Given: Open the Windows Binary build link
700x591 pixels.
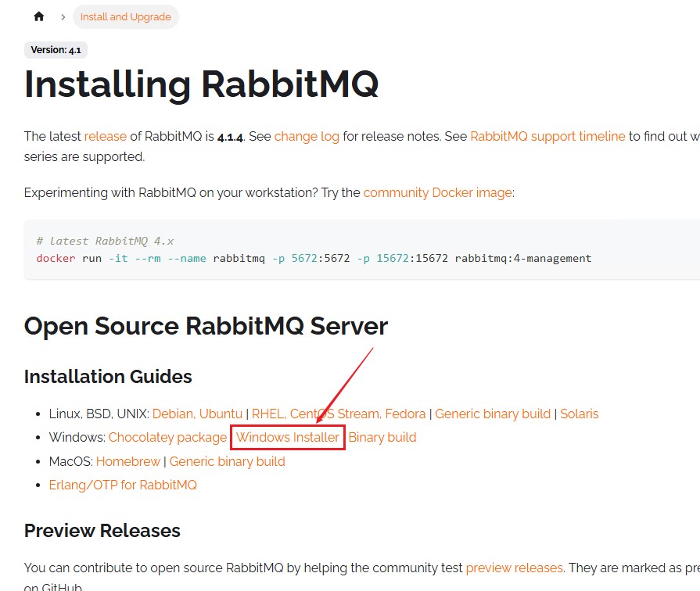Looking at the screenshot, I should click(x=382, y=437).
